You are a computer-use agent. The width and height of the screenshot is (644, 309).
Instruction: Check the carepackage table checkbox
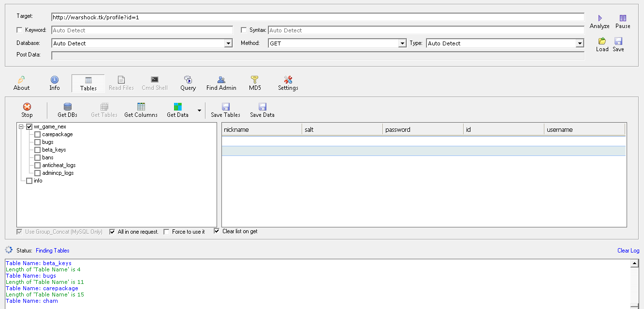click(37, 134)
